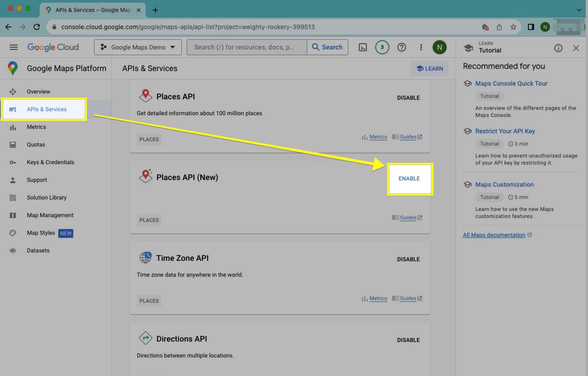588x376 pixels.
Task: Click the Google Cloud logo
Action: (x=53, y=47)
